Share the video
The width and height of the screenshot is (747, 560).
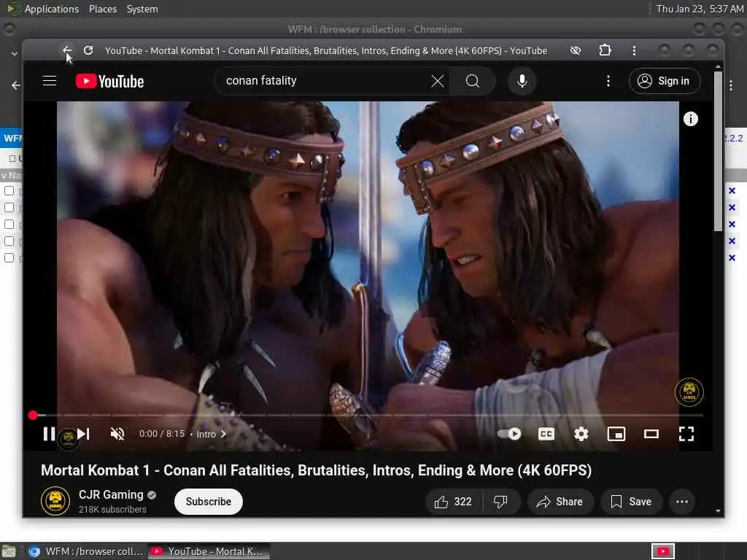coord(560,502)
